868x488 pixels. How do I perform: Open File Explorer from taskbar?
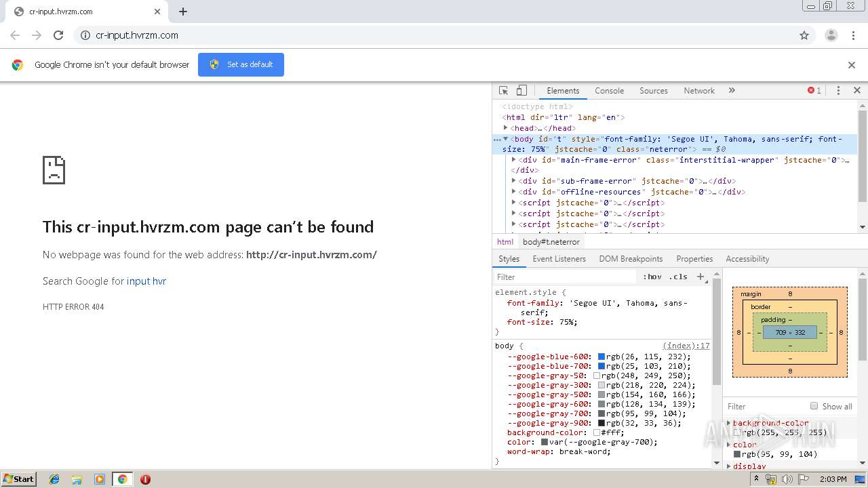[x=77, y=479]
